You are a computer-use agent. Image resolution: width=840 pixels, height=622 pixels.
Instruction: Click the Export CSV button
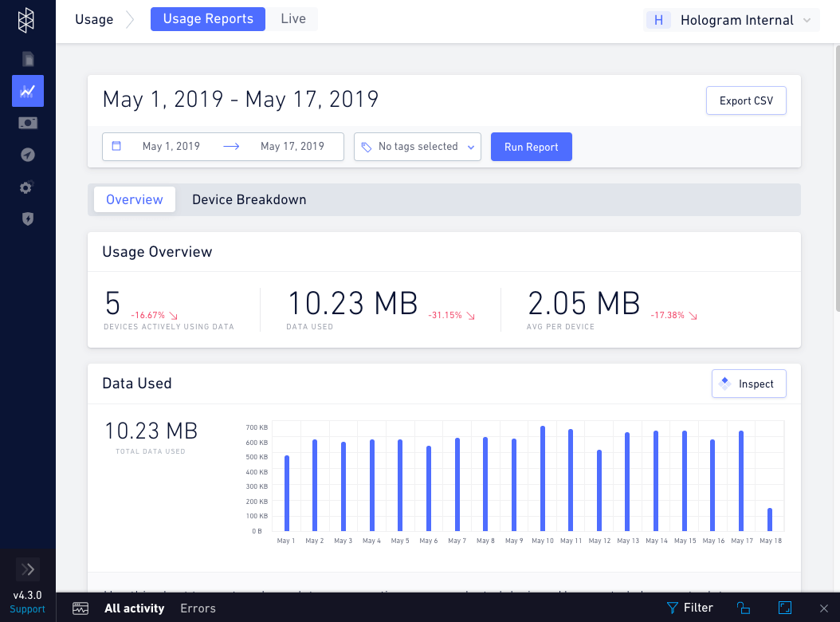746,100
